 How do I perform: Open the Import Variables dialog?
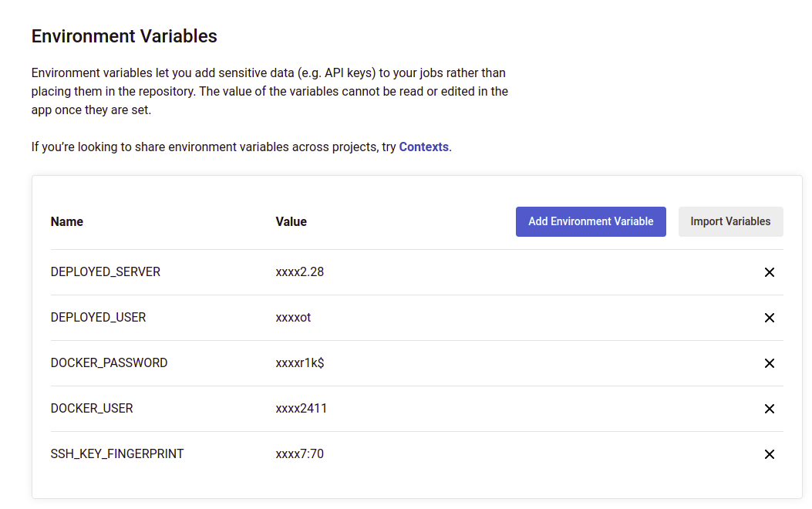[x=730, y=221]
